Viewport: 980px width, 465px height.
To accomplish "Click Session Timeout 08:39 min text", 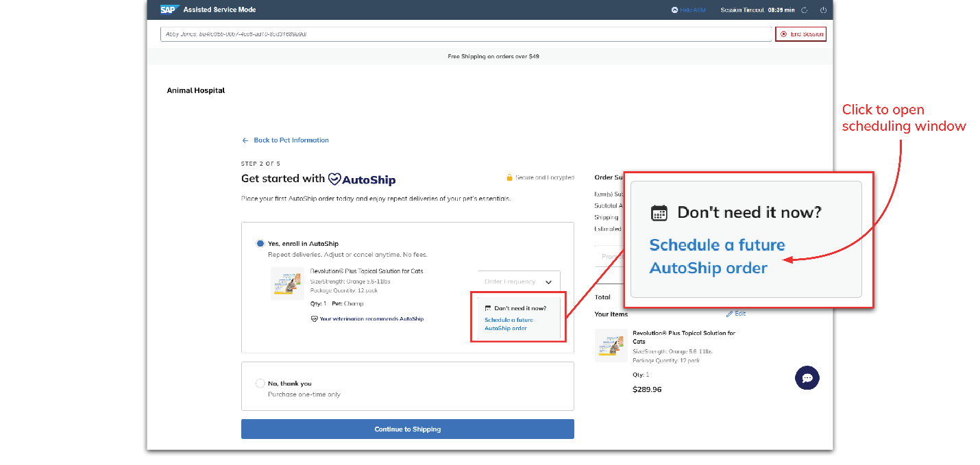I will [x=757, y=10].
